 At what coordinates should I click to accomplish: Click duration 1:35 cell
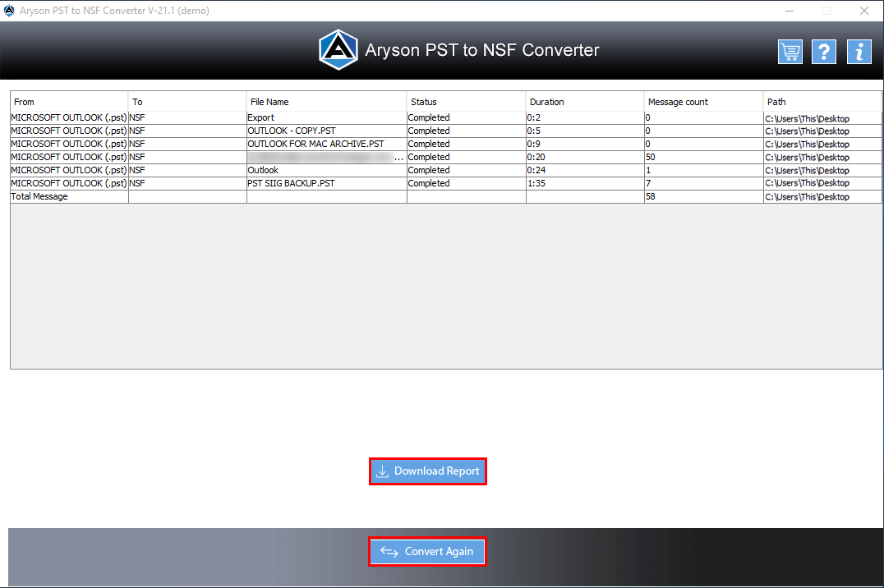pos(585,184)
